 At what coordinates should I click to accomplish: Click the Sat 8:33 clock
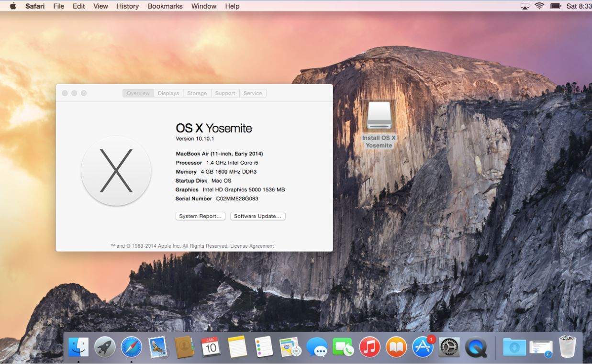coord(579,6)
